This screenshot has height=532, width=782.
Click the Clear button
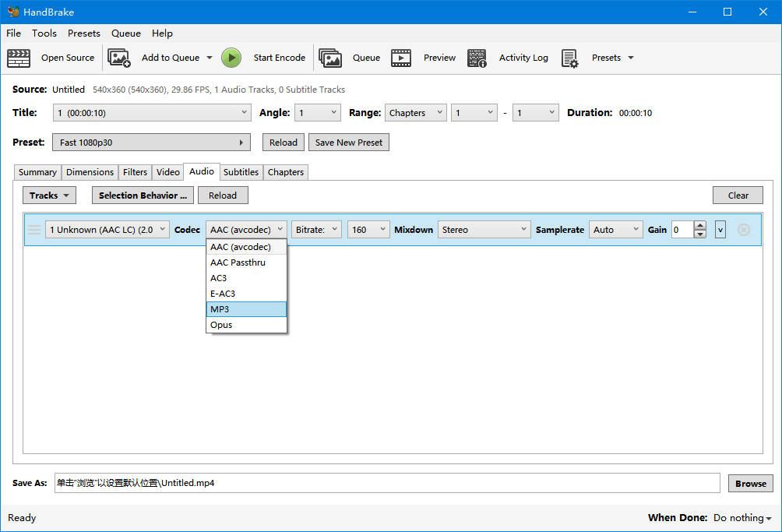738,196
